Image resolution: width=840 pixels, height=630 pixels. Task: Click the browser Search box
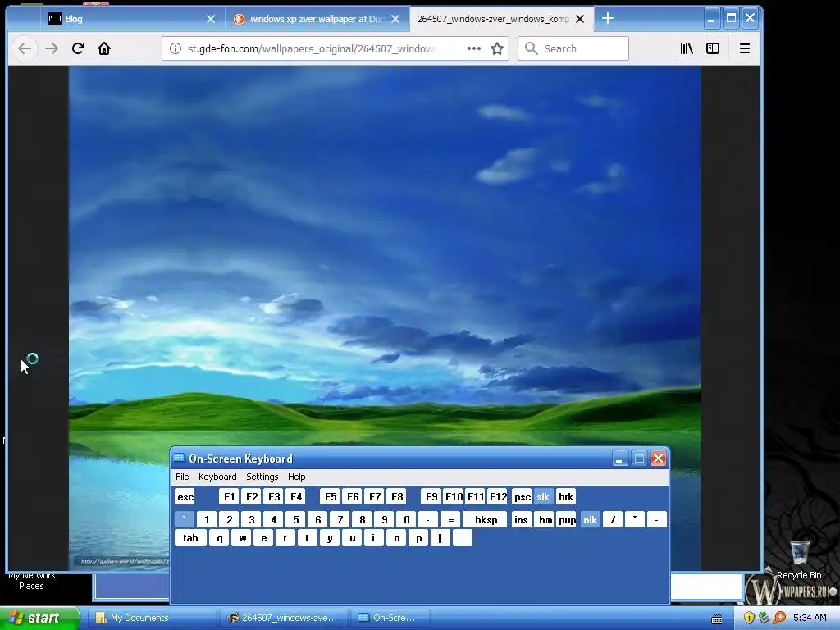[x=573, y=48]
